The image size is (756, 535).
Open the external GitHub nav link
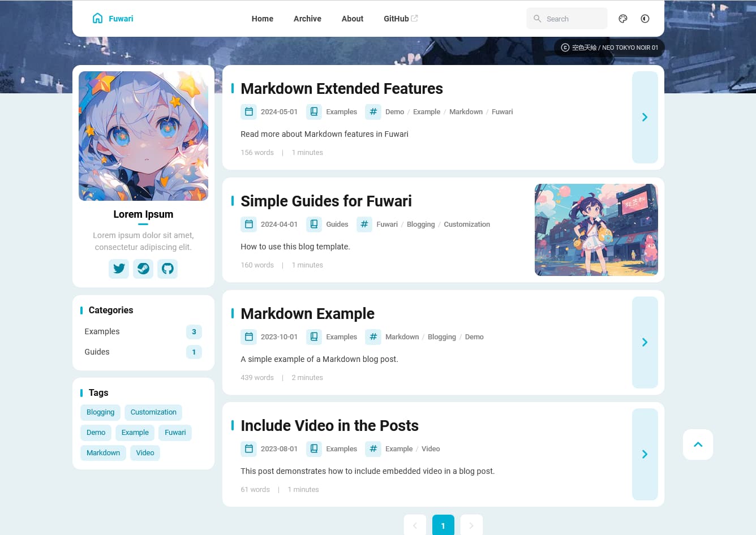tap(400, 19)
